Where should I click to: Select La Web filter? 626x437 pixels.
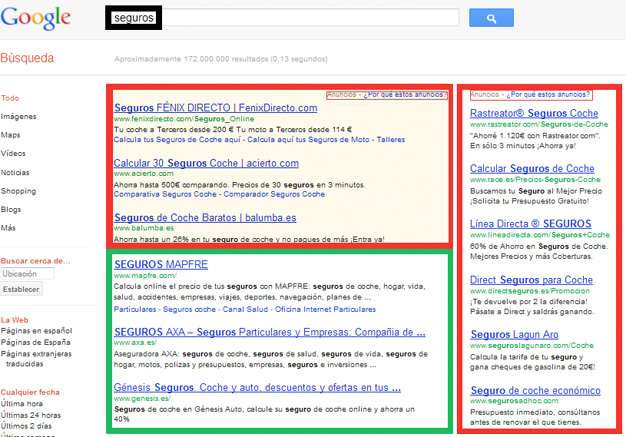14,320
